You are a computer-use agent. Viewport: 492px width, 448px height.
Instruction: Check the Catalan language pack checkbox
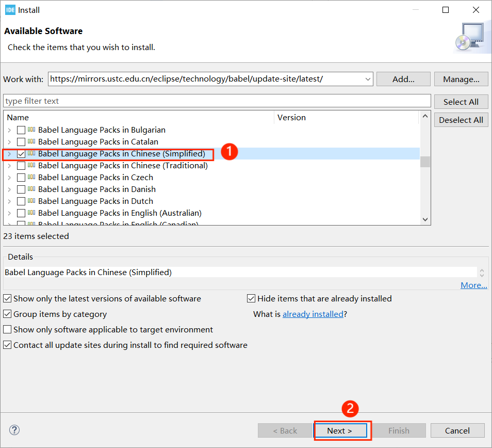21,142
